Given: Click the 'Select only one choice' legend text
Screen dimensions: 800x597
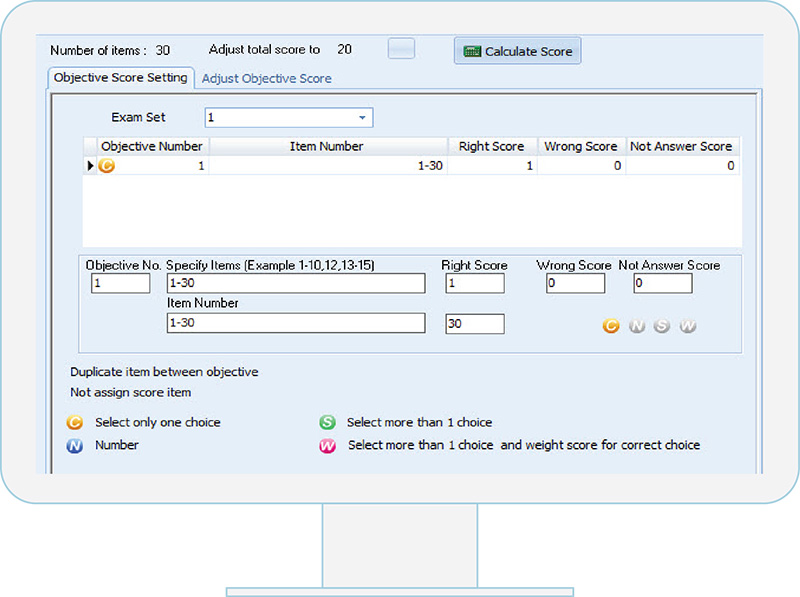Looking at the screenshot, I should pyautogui.click(x=158, y=422).
